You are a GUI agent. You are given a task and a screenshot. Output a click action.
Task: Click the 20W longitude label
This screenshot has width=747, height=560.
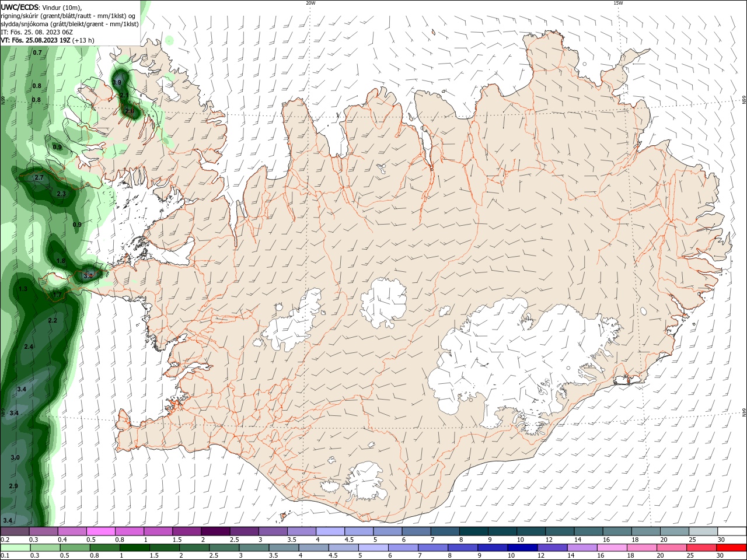(x=310, y=3)
